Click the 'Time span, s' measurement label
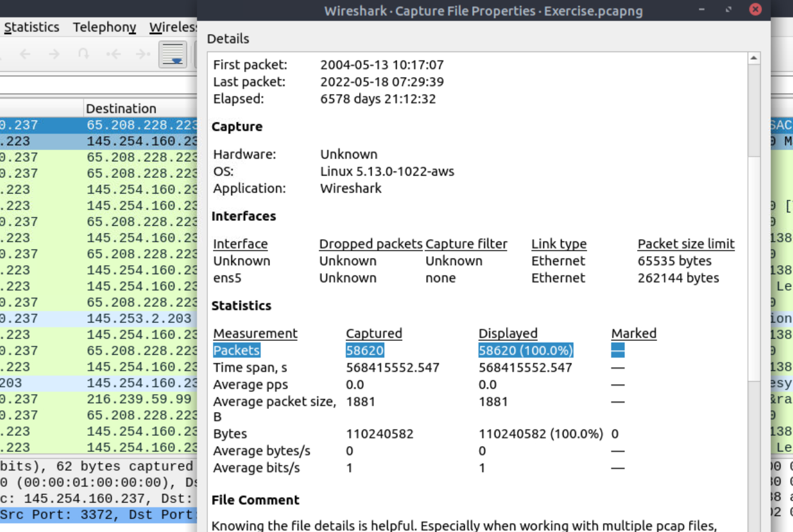The width and height of the screenshot is (793, 532). pyautogui.click(x=252, y=368)
